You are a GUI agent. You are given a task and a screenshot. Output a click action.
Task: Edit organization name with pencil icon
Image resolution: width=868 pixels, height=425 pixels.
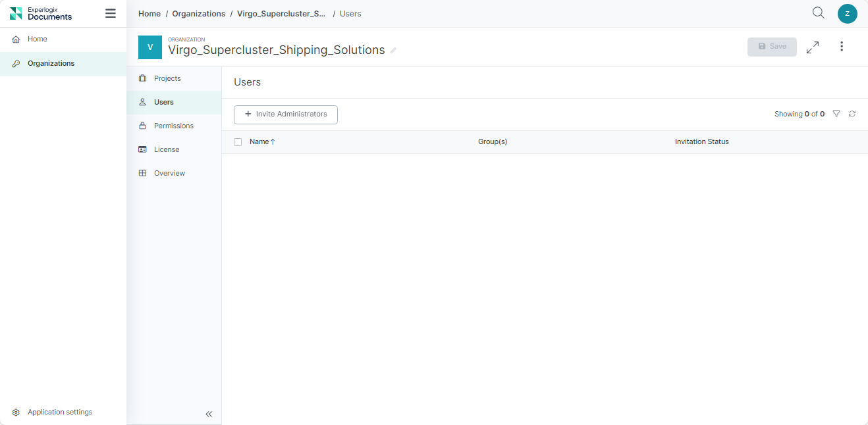tap(393, 51)
